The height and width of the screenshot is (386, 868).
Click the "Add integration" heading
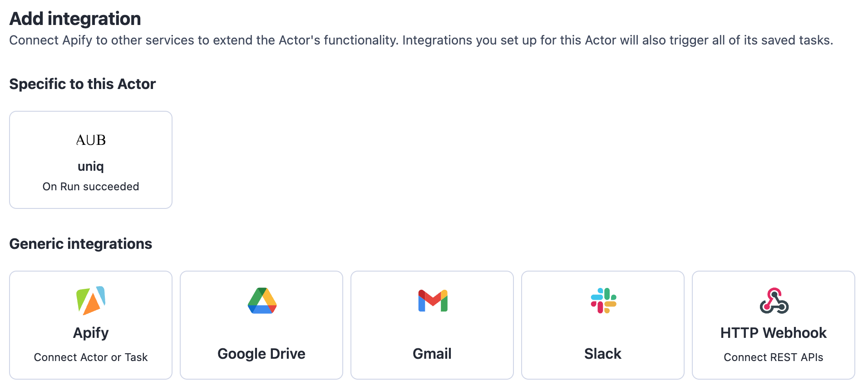75,18
